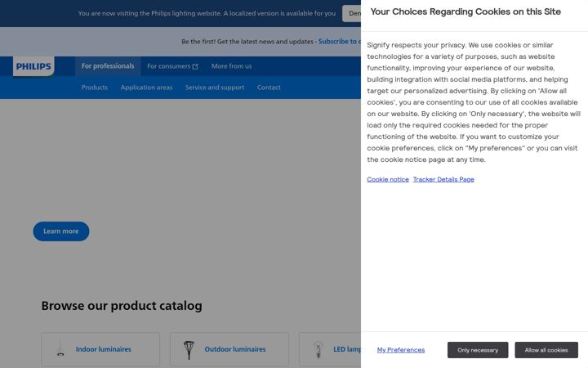Open the My Preferences link
The image size is (588, 368).
pyautogui.click(x=401, y=350)
